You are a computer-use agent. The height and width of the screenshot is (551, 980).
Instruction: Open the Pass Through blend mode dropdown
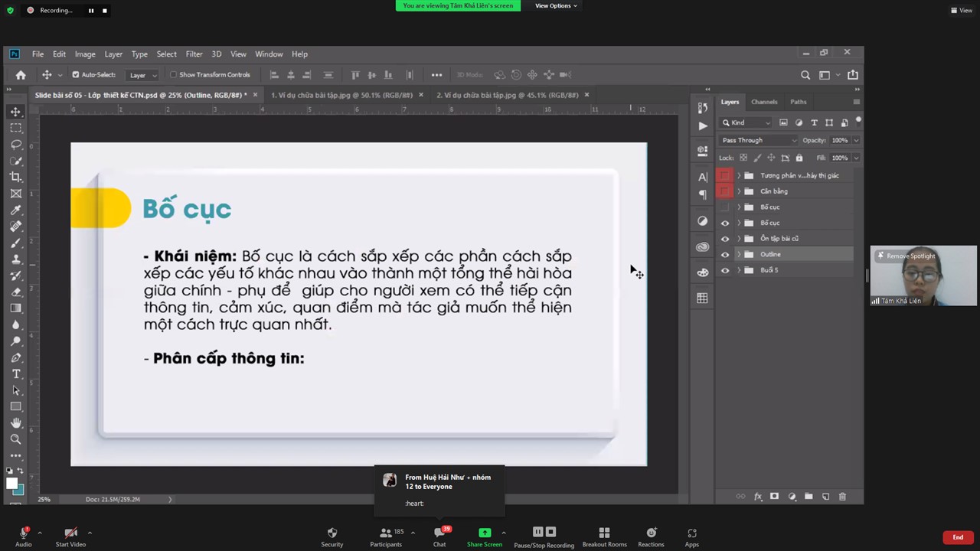point(758,140)
